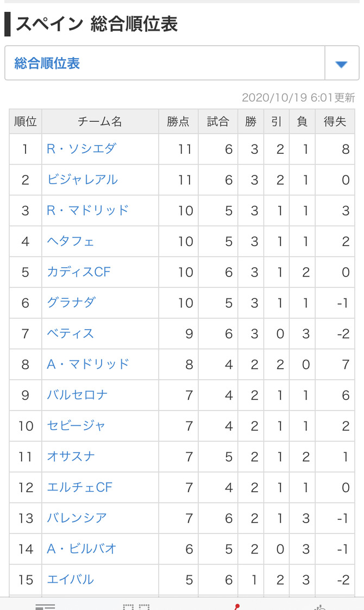Open the 総合順位表 dropdown arrow
Viewport: 364px width, 610px height.
341,64
